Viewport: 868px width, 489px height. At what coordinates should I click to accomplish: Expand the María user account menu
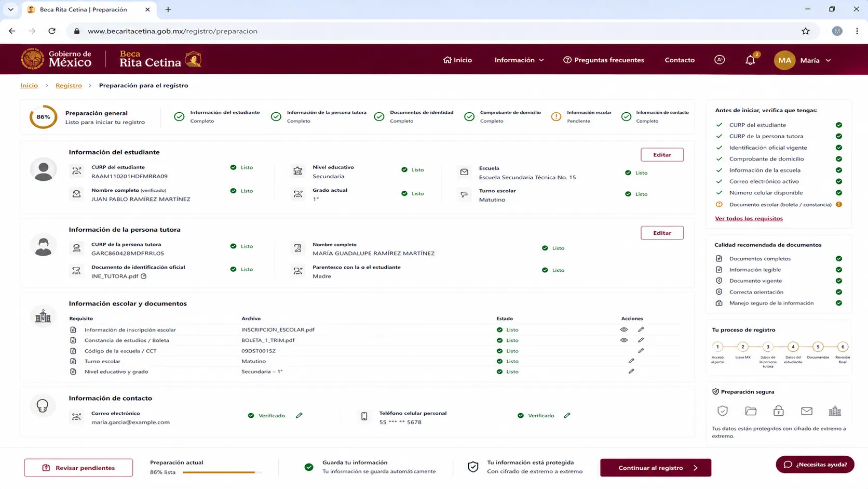[816, 61]
